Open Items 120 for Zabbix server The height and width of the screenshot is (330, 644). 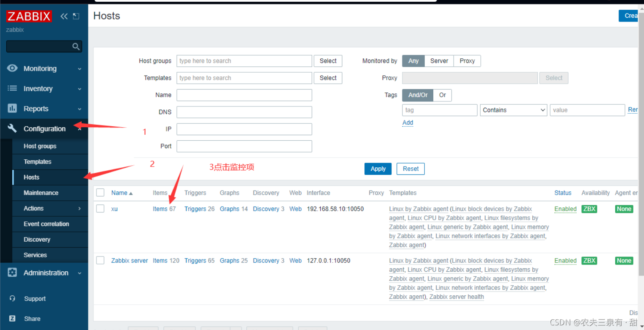(x=166, y=261)
